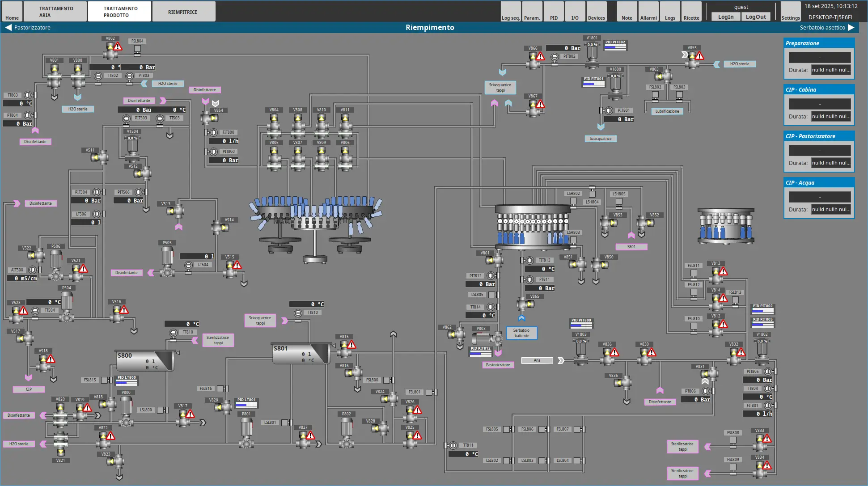
Task: Open the PID menu button
Action: pyautogui.click(x=554, y=12)
